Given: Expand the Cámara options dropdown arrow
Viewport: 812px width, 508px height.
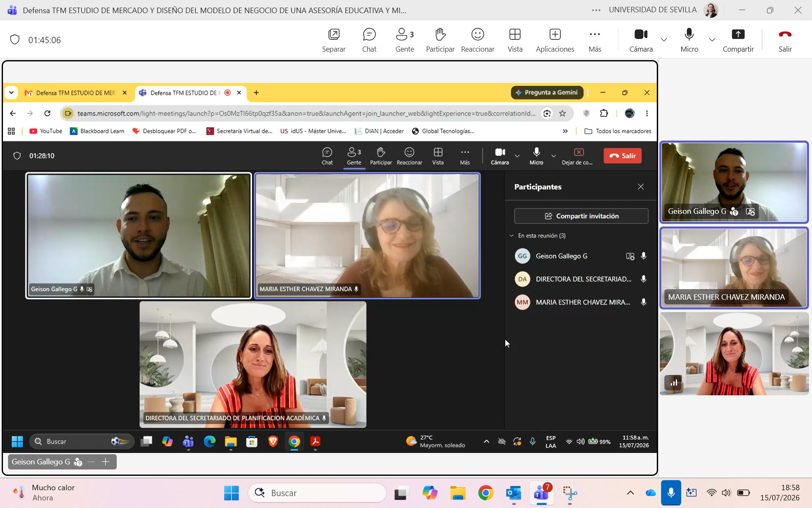Looking at the screenshot, I should [664, 40].
